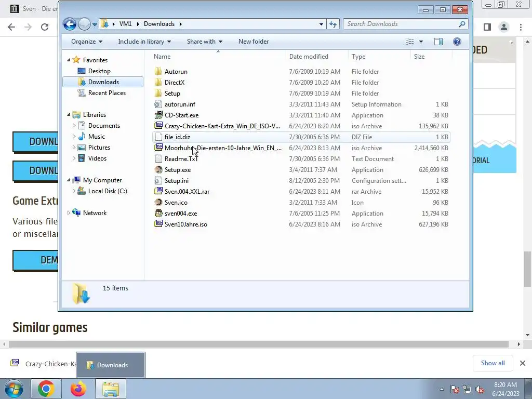
Task: Open recent pages dropdown beside Forward button
Action: [95, 24]
